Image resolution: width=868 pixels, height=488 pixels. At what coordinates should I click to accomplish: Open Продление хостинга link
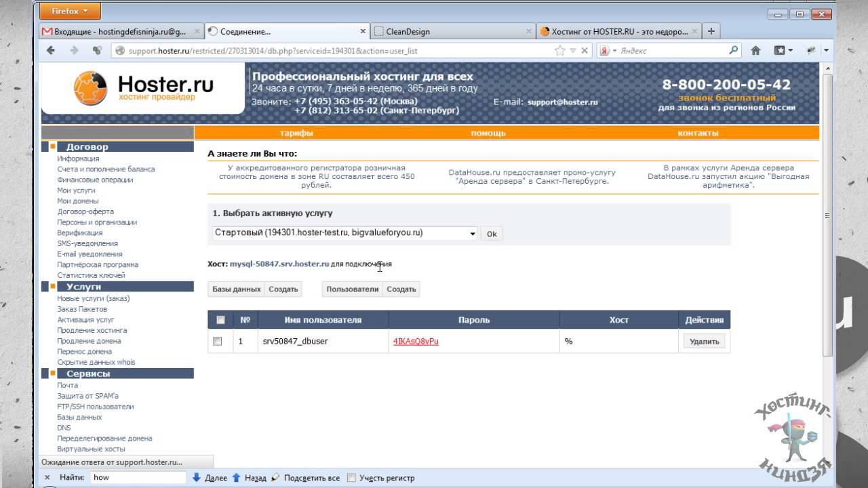92,331
